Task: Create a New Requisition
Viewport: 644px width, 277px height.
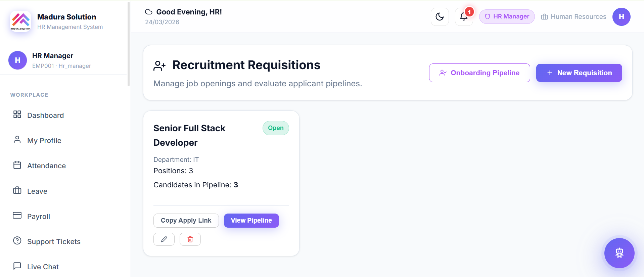Action: (x=579, y=73)
